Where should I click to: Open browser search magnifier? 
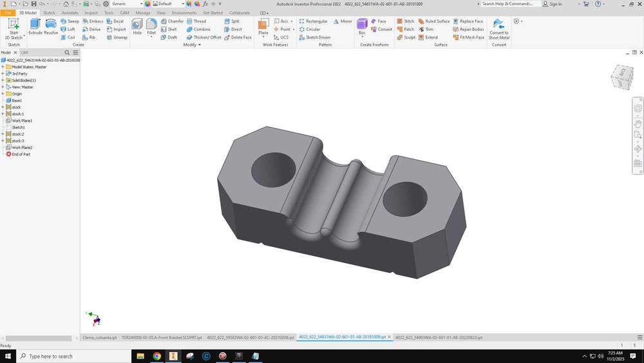coord(67,53)
